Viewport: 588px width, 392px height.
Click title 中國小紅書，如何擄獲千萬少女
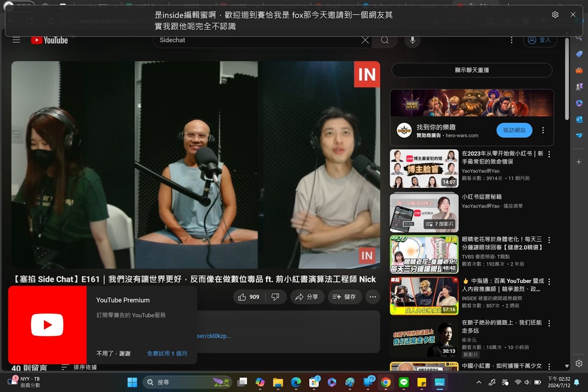[502, 366]
